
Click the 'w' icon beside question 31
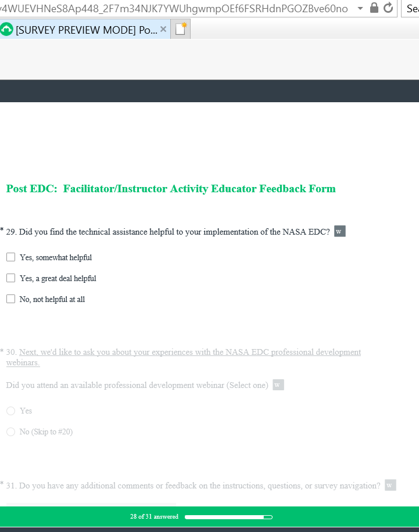coord(390,486)
